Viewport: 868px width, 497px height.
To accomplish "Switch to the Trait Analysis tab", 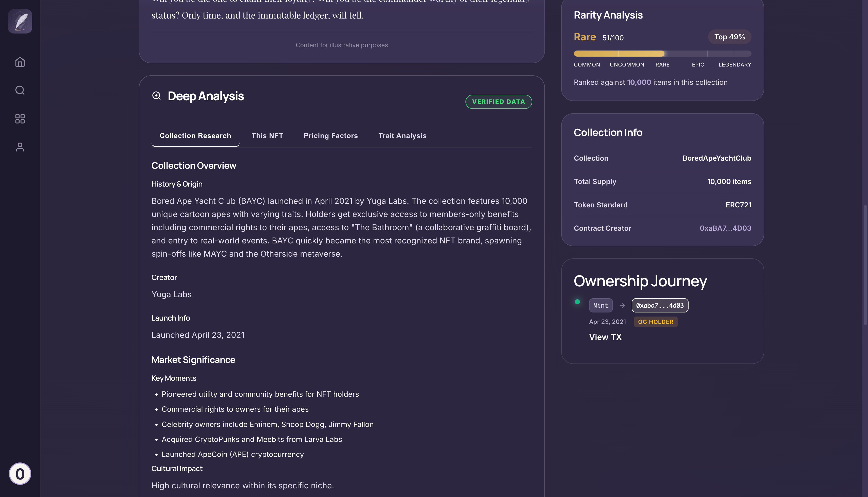I will coord(402,136).
